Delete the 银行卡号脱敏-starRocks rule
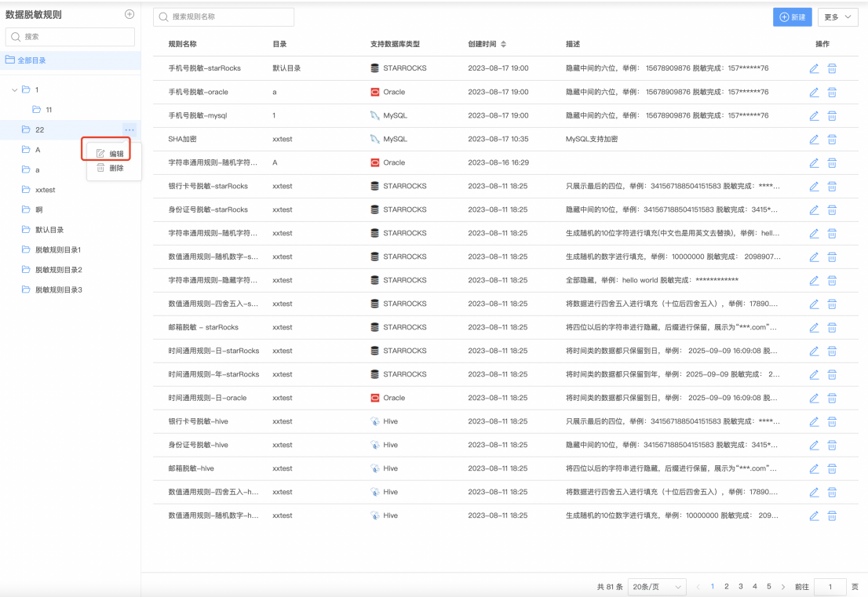This screenshot has height=597, width=868. pos(831,187)
